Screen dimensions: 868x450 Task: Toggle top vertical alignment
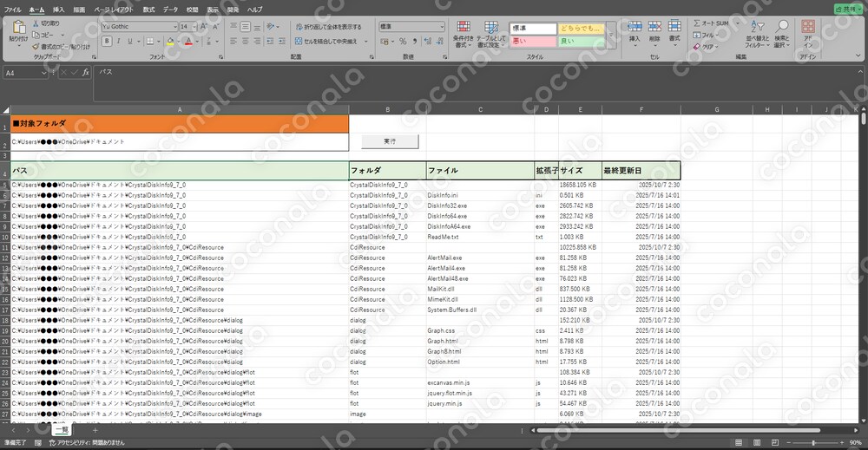click(x=233, y=27)
